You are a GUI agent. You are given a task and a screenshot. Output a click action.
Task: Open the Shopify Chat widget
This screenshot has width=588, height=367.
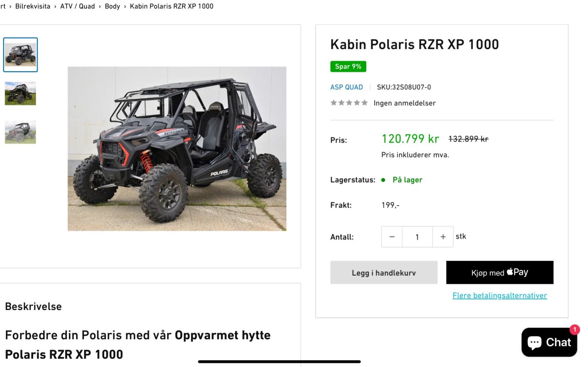point(549,342)
